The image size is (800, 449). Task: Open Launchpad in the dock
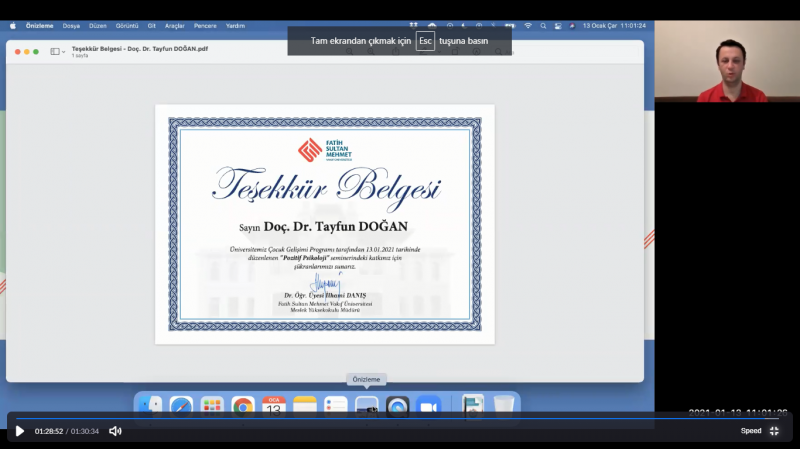pyautogui.click(x=211, y=406)
